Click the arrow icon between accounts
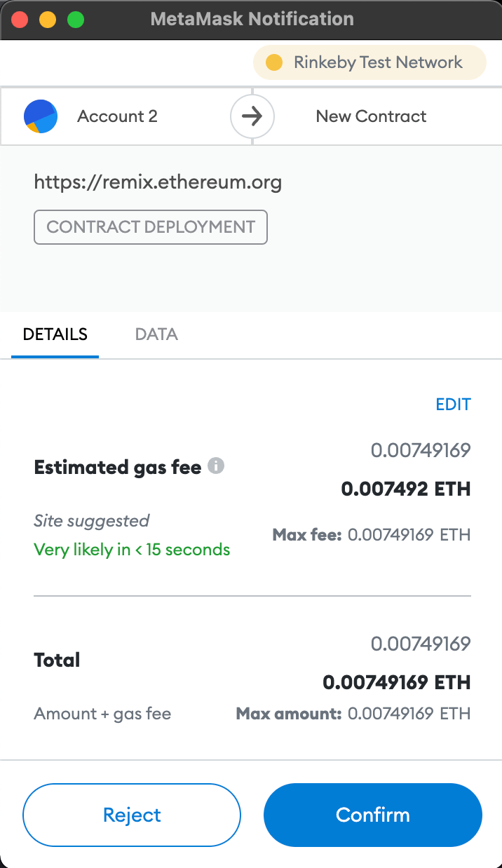Image resolution: width=502 pixels, height=868 pixels. point(252,116)
